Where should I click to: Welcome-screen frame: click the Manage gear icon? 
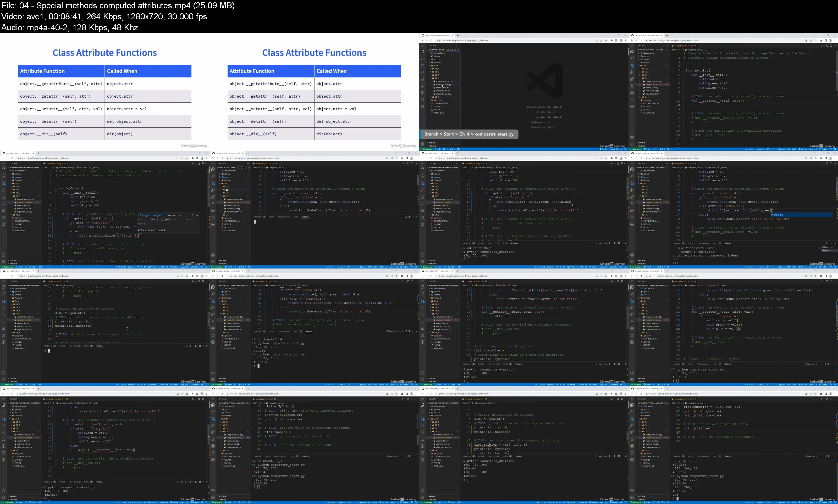423,144
